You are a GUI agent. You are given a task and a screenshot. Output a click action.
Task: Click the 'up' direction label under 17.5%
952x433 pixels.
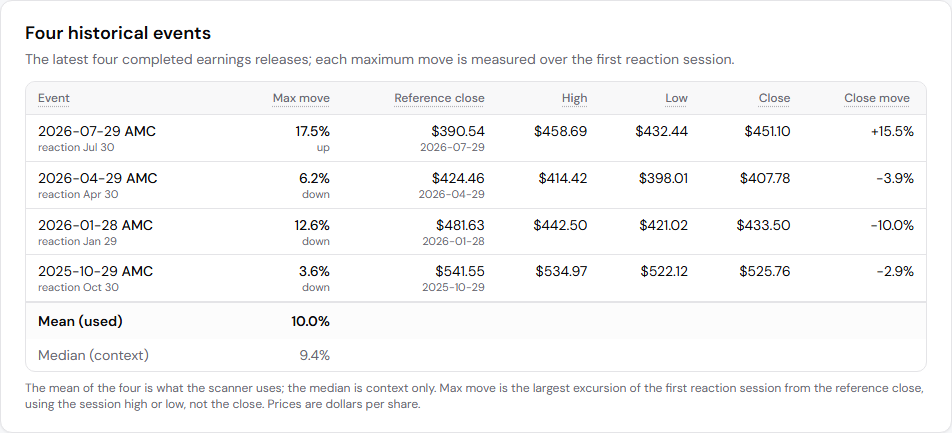(x=324, y=148)
